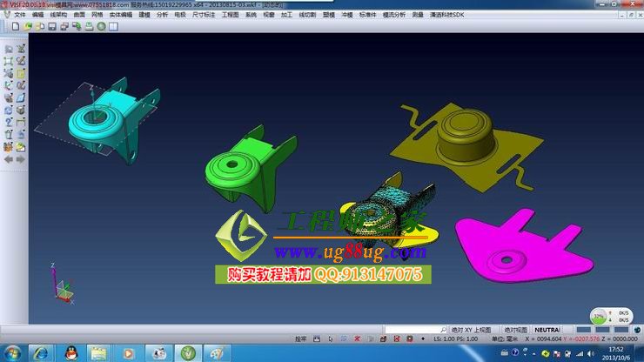Click the picture folder icon in the left toolbar
The width and height of the screenshot is (644, 362).
point(21,147)
